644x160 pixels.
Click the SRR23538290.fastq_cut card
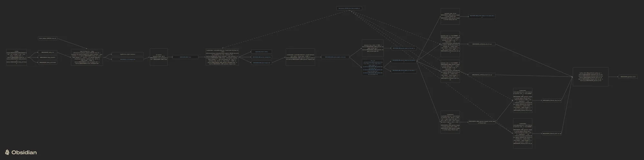tap(48, 52)
